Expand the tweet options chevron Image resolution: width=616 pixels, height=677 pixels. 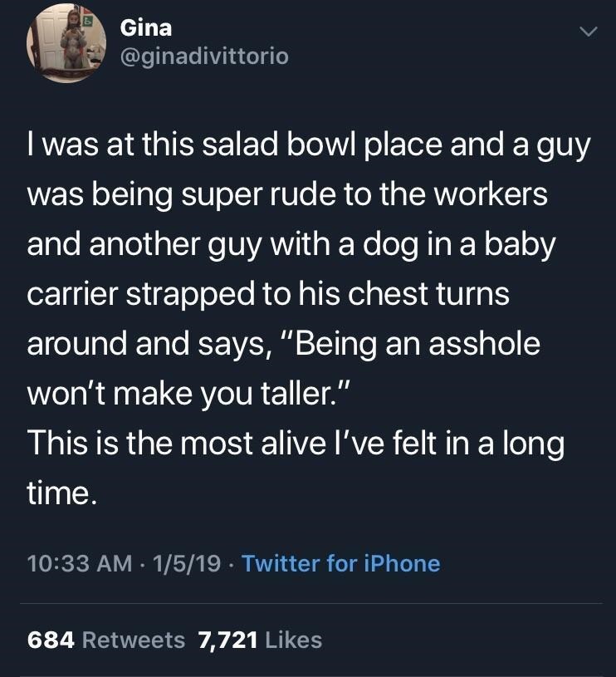(587, 32)
